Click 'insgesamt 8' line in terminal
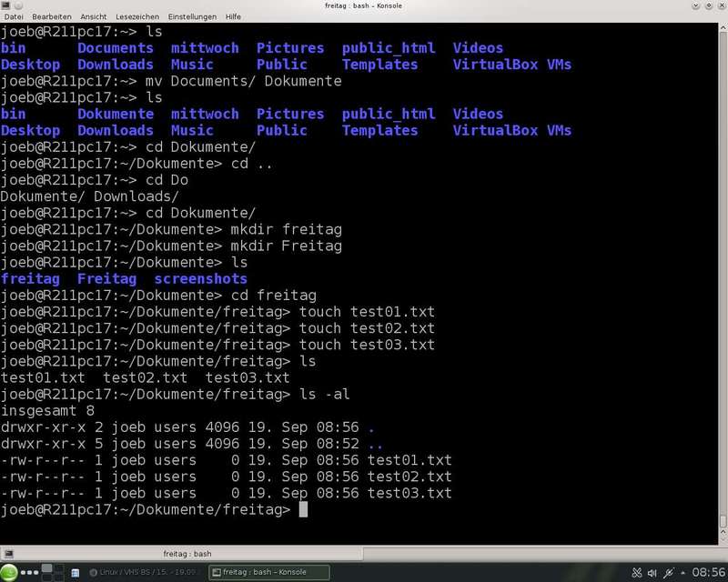 [47, 411]
